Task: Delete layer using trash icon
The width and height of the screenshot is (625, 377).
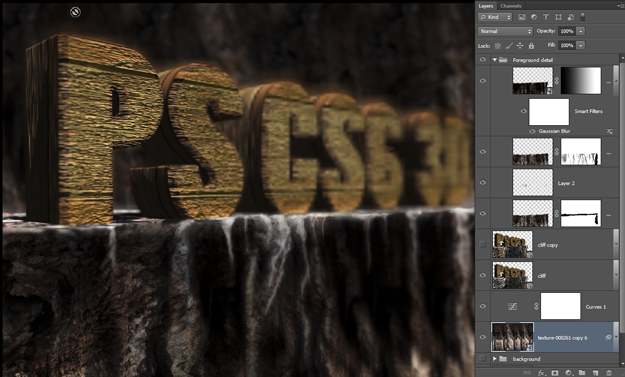Action: pyautogui.click(x=609, y=373)
